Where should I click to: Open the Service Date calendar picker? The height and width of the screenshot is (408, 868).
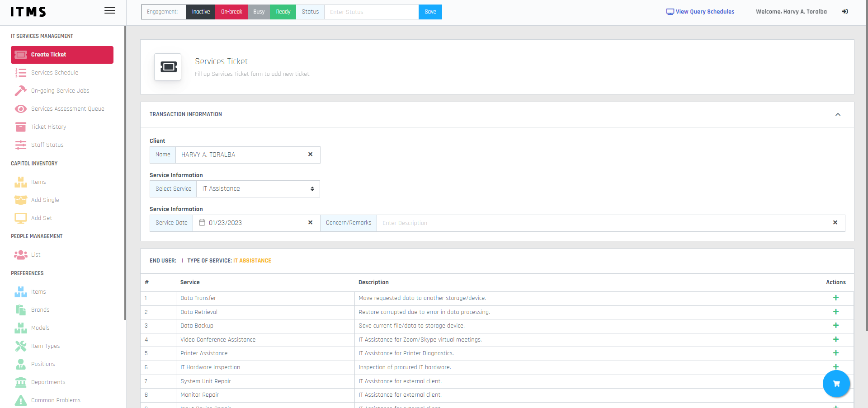pyautogui.click(x=202, y=223)
